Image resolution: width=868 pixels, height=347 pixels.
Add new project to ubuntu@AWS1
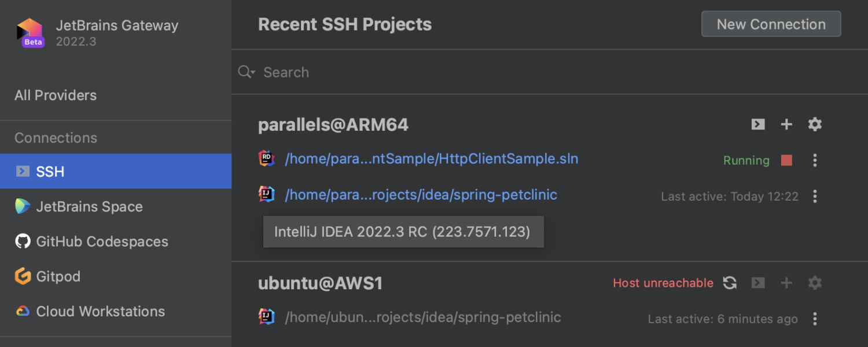[x=786, y=283]
